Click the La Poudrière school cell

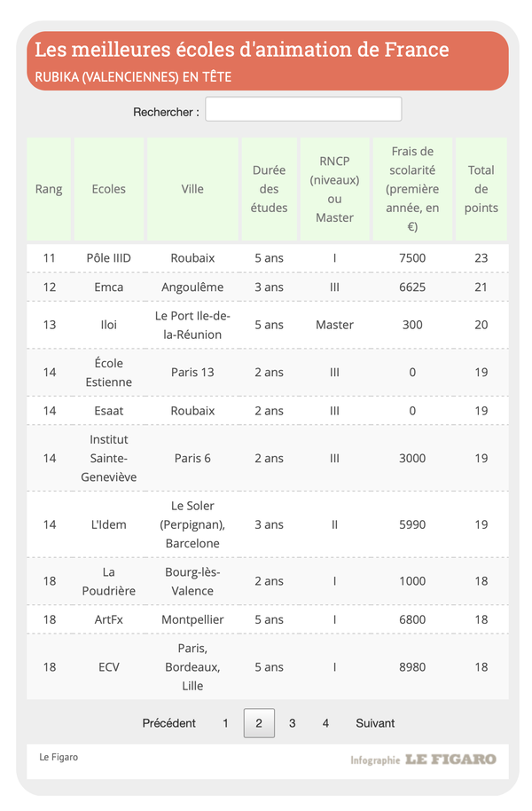coord(109,581)
